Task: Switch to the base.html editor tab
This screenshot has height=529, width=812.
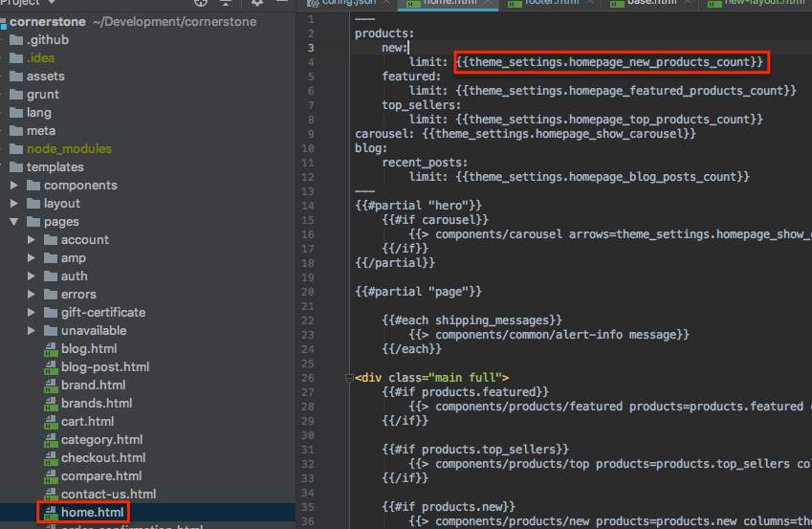Action: click(651, 3)
